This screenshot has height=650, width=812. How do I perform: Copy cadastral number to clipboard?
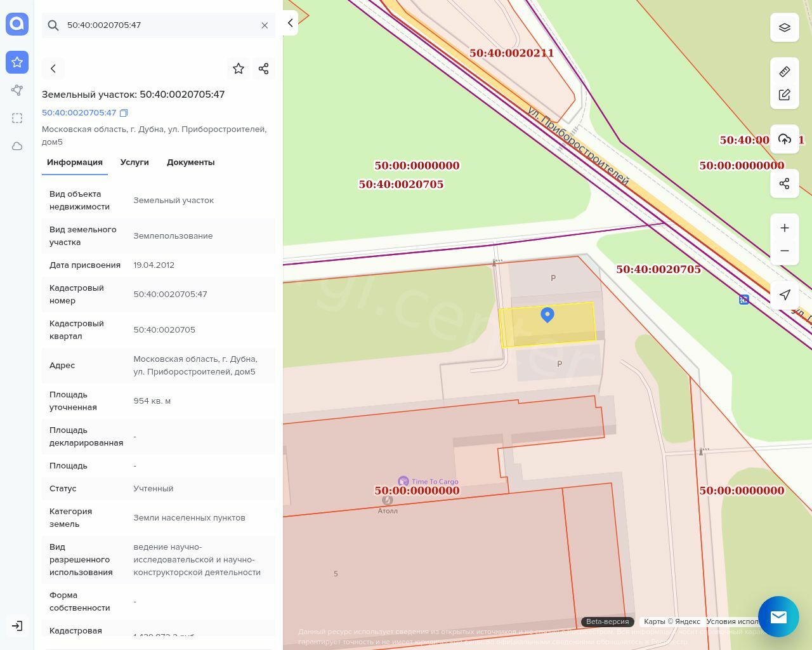124,113
